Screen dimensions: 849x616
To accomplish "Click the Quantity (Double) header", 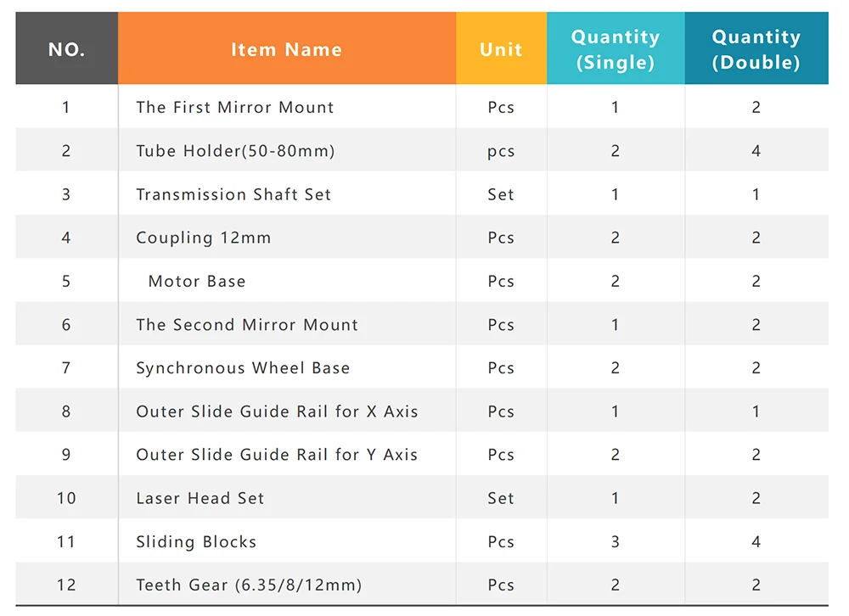I will [x=756, y=49].
